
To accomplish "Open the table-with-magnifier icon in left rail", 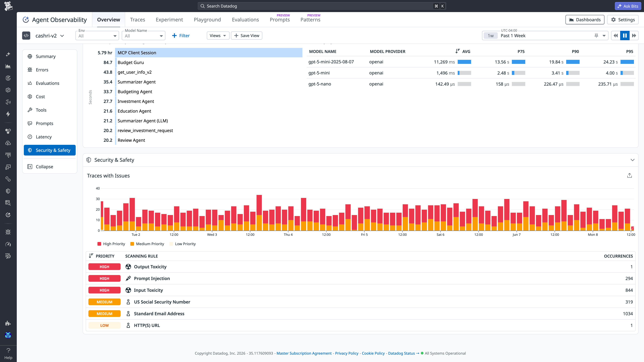I will pos(8,203).
